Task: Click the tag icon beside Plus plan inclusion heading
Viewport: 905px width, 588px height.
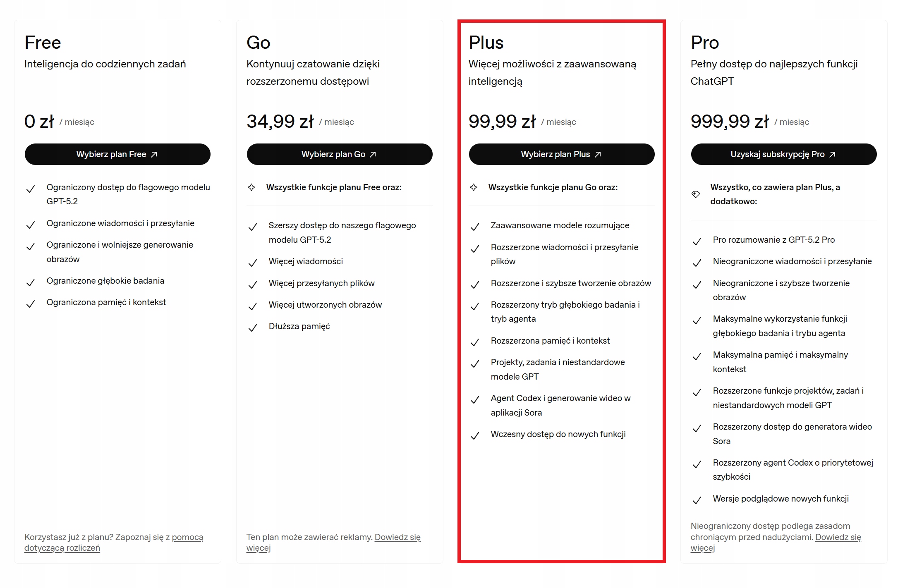Action: click(x=696, y=194)
